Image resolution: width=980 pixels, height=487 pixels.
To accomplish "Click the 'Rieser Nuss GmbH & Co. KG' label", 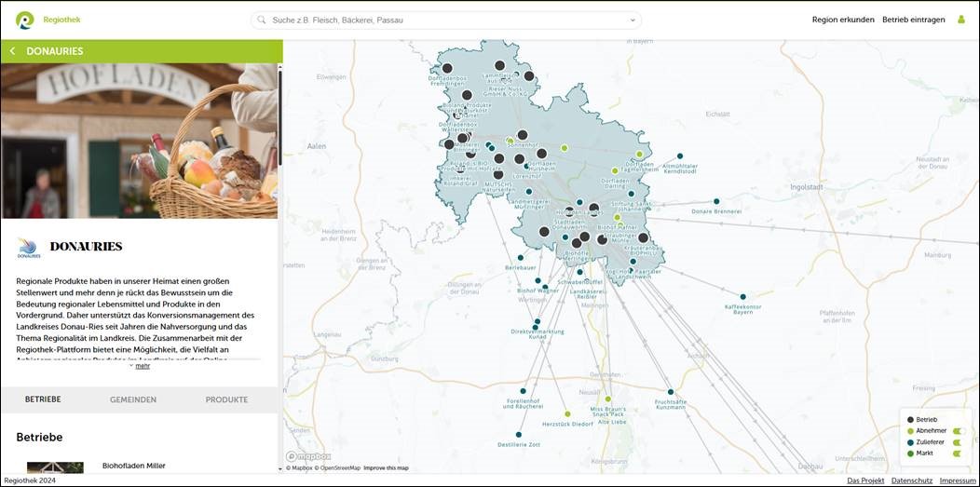I will click(x=506, y=90).
